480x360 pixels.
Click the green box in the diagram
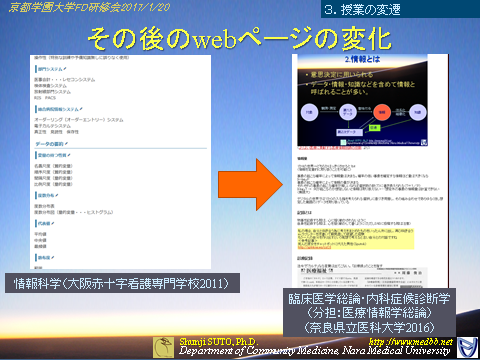(x=374, y=128)
